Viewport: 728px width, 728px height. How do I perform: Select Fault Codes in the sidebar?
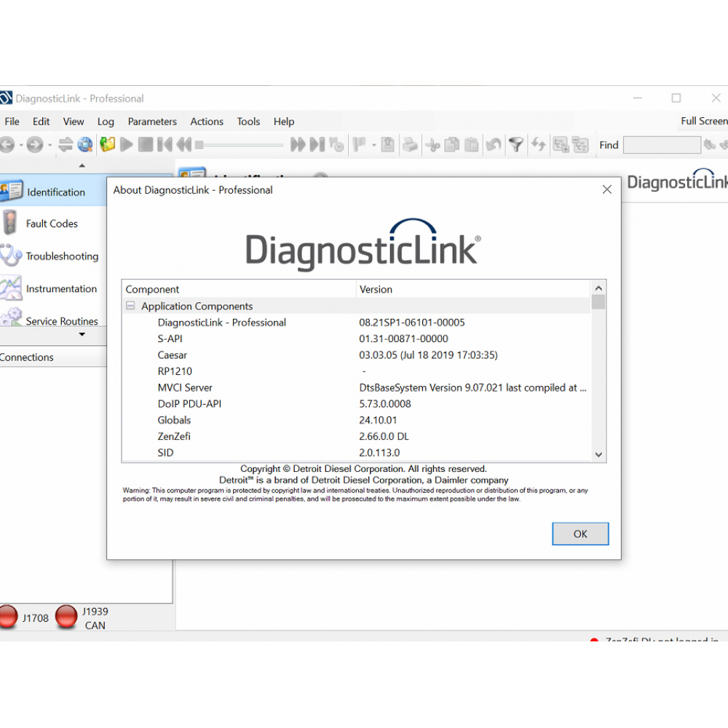pos(53,223)
